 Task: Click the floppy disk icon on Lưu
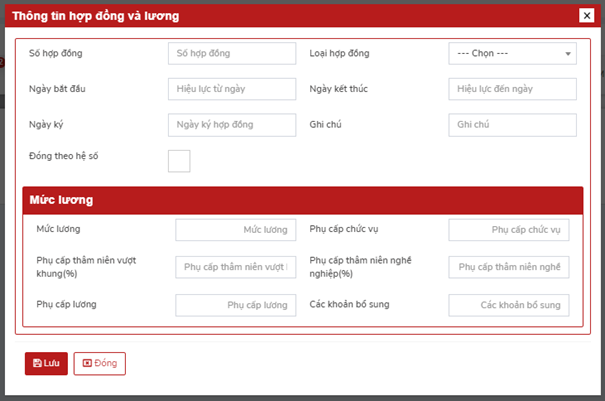click(37, 363)
